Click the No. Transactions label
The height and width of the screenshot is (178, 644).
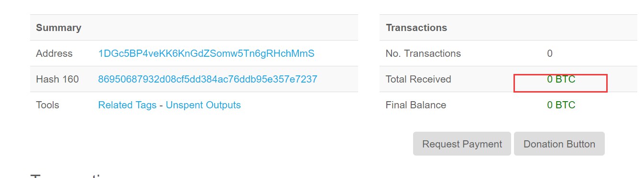tap(423, 53)
